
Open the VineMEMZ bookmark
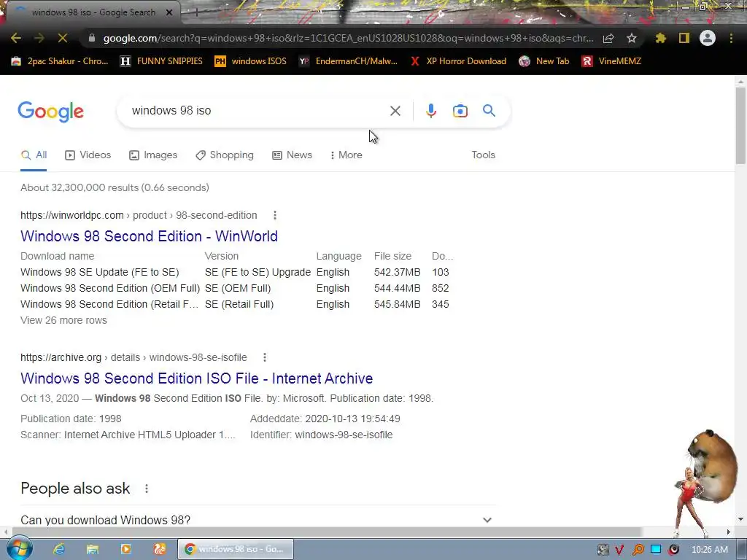612,61
